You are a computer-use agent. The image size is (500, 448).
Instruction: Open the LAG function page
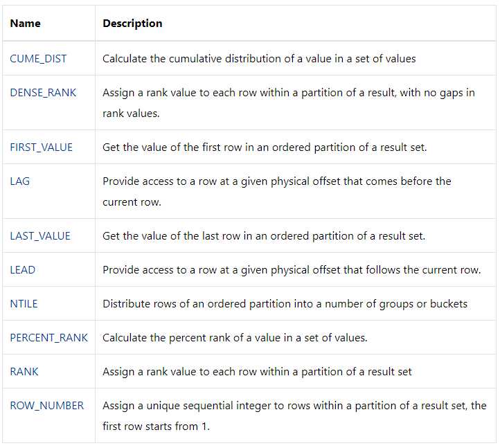(x=20, y=181)
